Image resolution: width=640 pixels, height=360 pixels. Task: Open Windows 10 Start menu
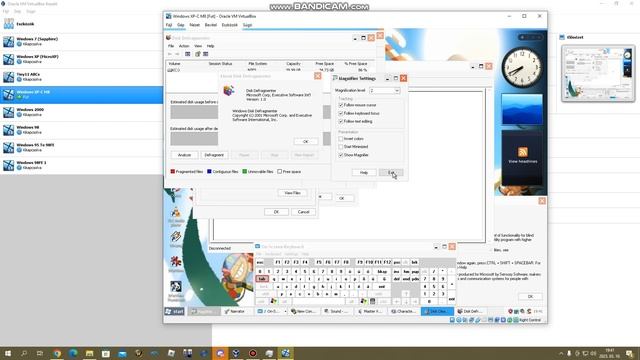pyautogui.click(x=7, y=353)
